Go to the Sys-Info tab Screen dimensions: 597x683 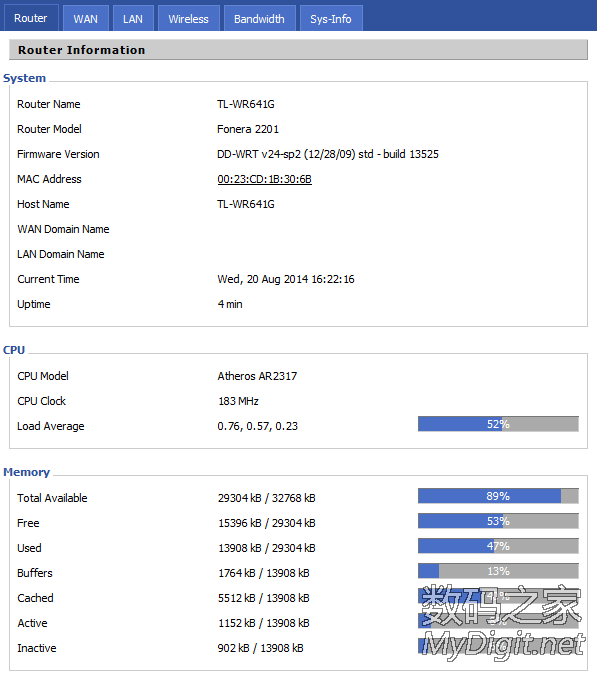pyautogui.click(x=331, y=19)
